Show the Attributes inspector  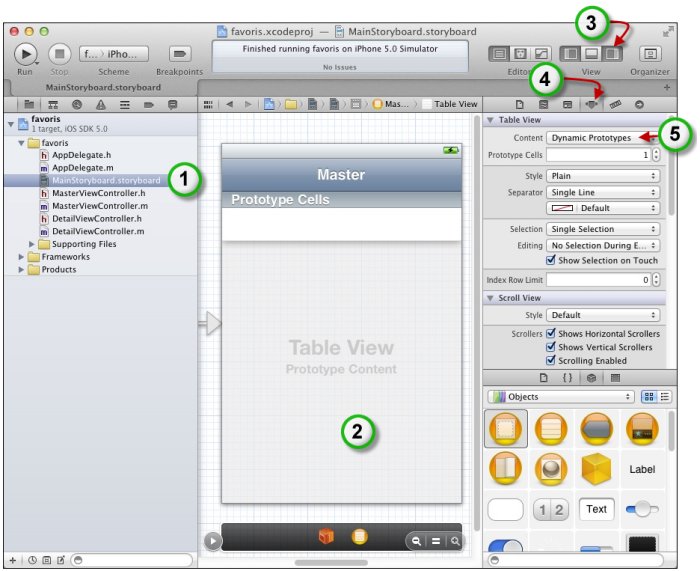[592, 104]
